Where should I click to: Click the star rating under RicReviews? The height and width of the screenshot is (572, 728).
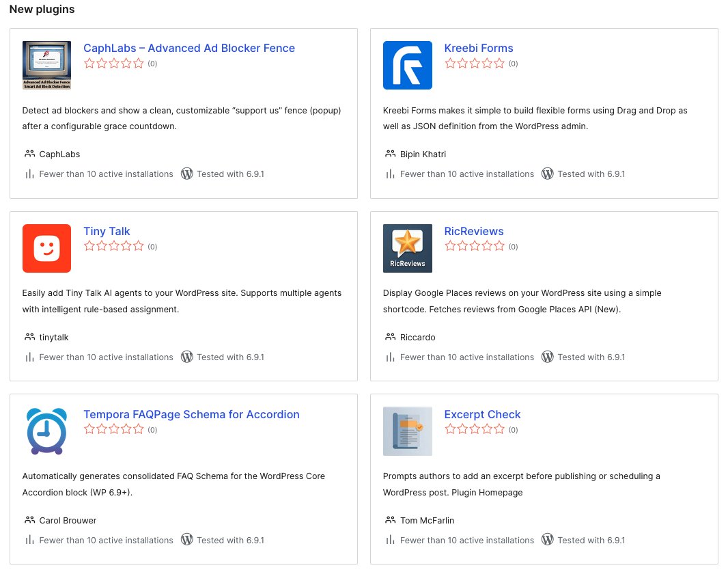coord(475,246)
